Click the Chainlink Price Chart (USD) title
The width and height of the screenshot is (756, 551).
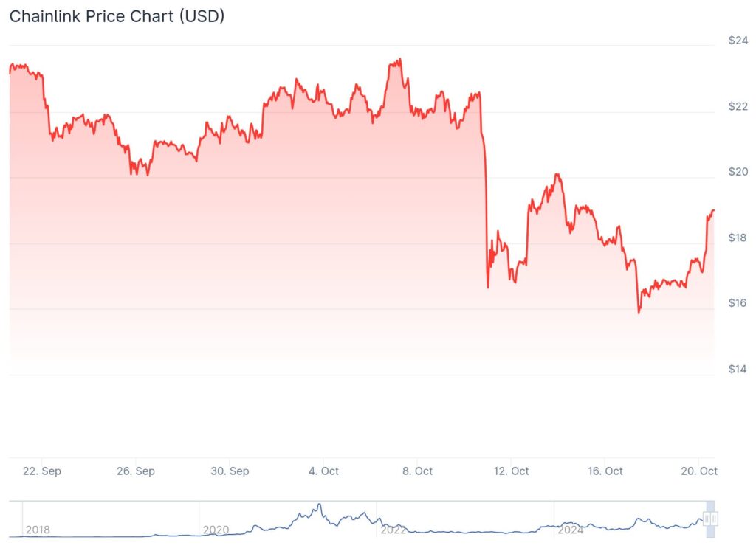tap(117, 16)
